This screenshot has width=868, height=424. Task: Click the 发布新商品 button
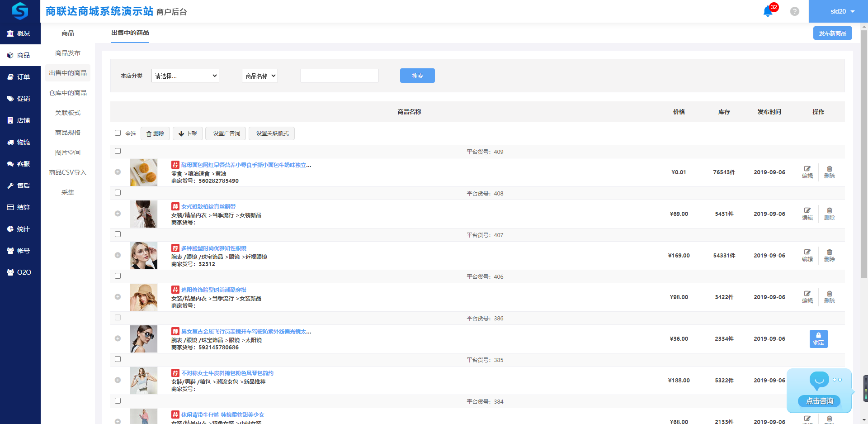point(832,33)
